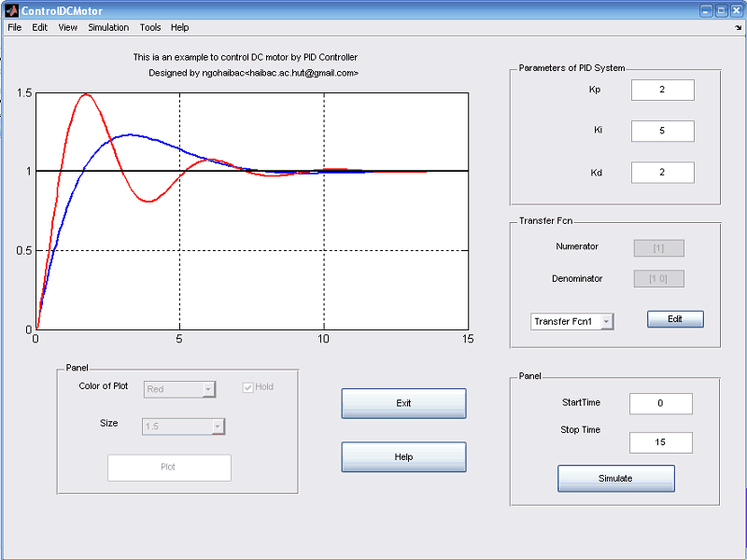Click the Kp value field
This screenshot has height=560, width=747.
tap(663, 90)
